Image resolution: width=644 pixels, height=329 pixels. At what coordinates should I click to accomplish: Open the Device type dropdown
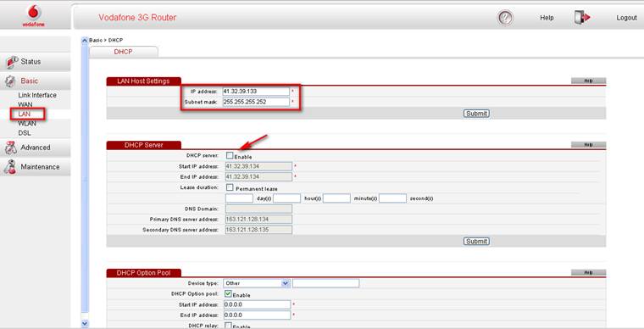257,283
